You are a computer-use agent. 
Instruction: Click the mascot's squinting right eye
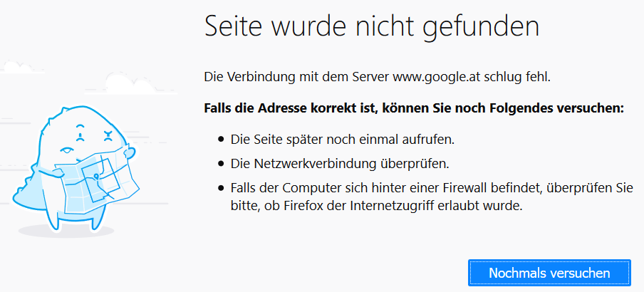click(x=108, y=135)
